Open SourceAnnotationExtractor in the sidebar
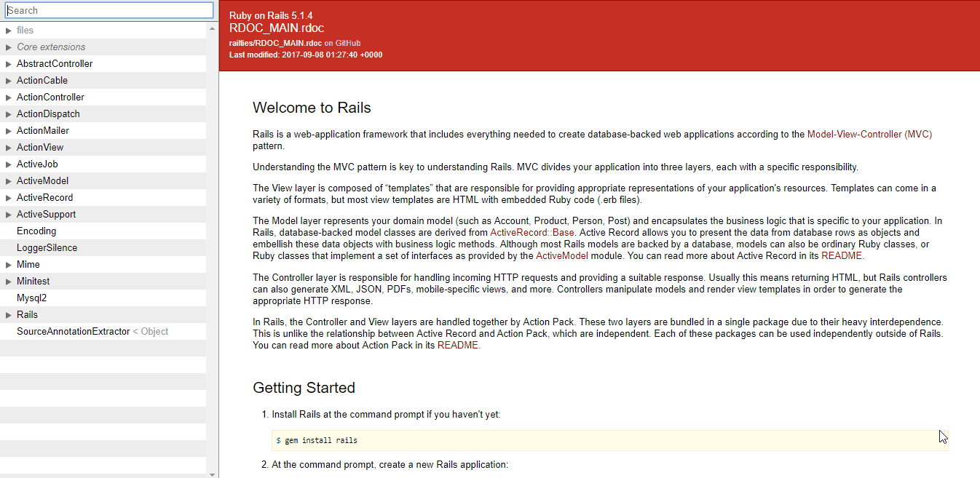980x478 pixels. (x=73, y=332)
